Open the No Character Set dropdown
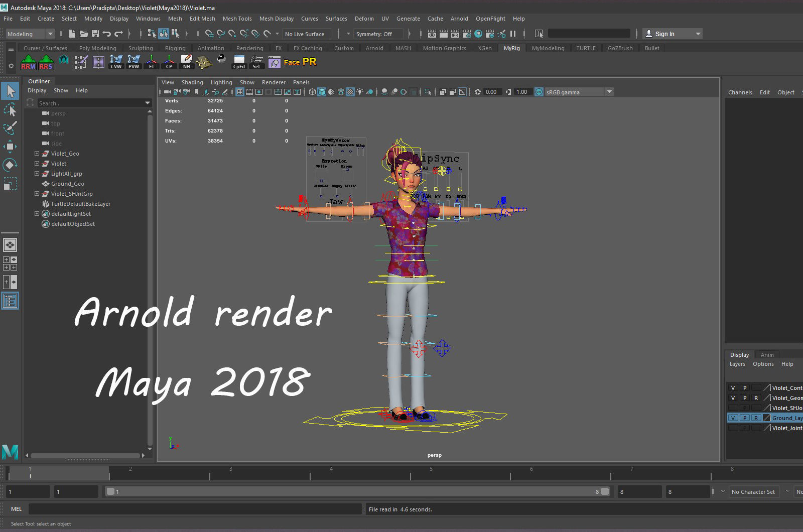This screenshot has width=803, height=532. [x=753, y=492]
